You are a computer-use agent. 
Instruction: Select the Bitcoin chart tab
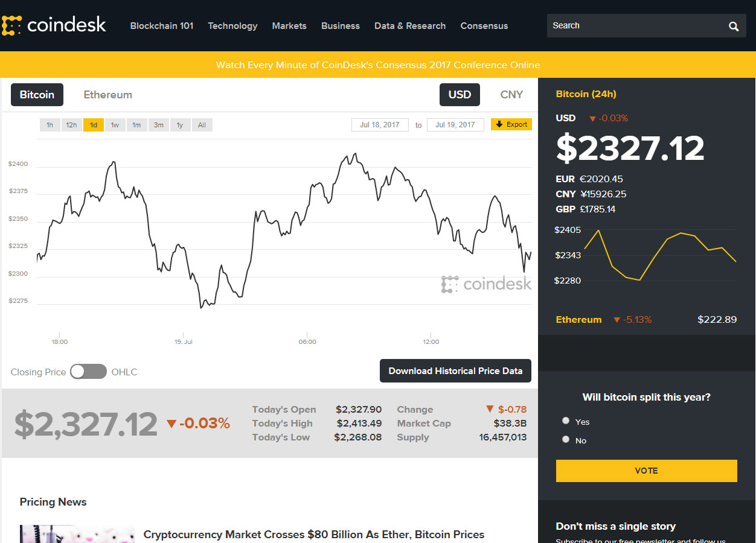click(x=37, y=95)
